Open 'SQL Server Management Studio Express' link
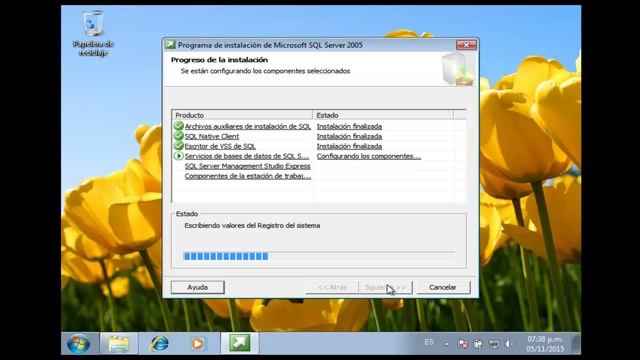 click(247, 166)
